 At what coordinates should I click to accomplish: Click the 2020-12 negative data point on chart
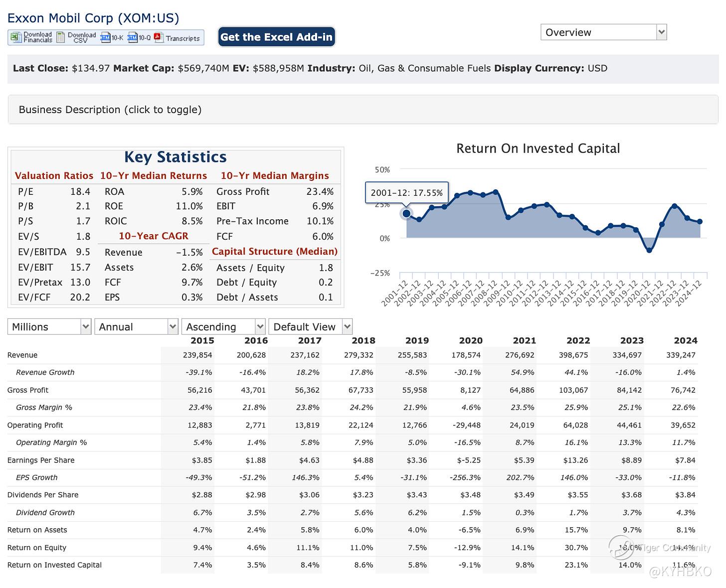649,250
